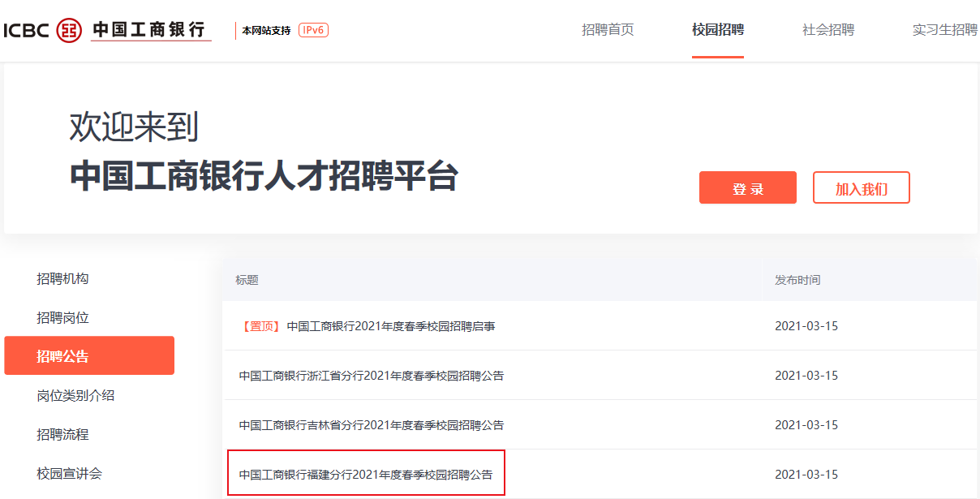980x499 pixels.
Task: Click the 中国工商银行人才招聘平台 heading
Action: click(x=264, y=176)
